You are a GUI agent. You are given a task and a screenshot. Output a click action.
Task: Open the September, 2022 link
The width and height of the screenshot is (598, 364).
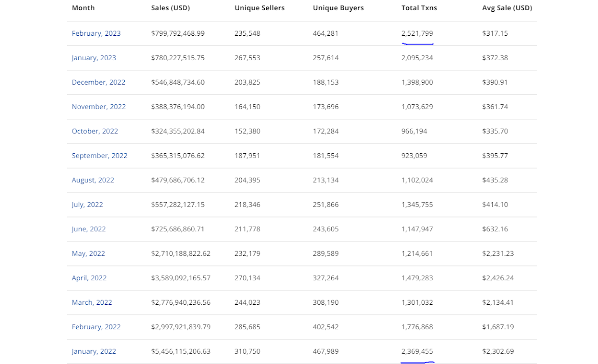[99, 156]
